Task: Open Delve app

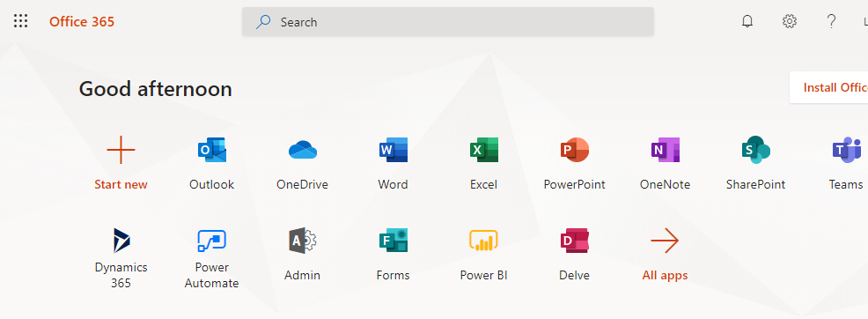Action: tap(575, 241)
